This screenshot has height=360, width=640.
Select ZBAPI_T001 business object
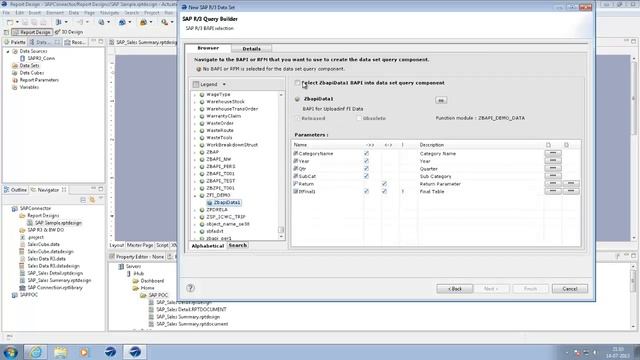click(220, 174)
